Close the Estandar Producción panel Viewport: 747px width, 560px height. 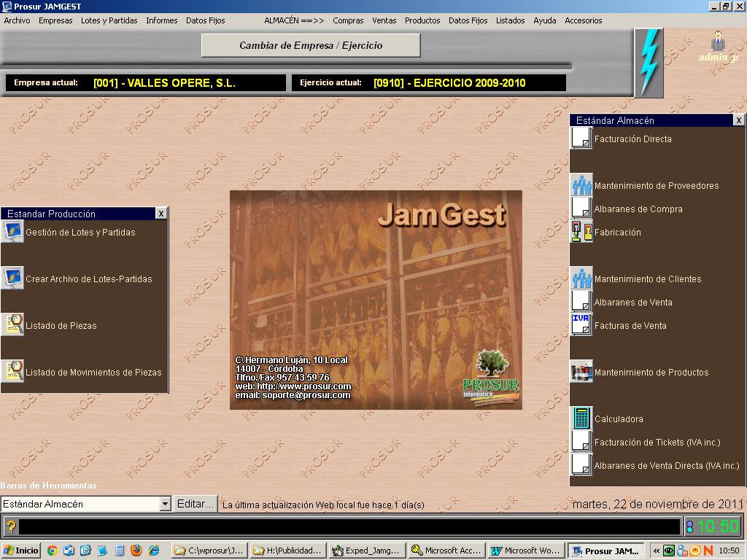click(x=161, y=214)
